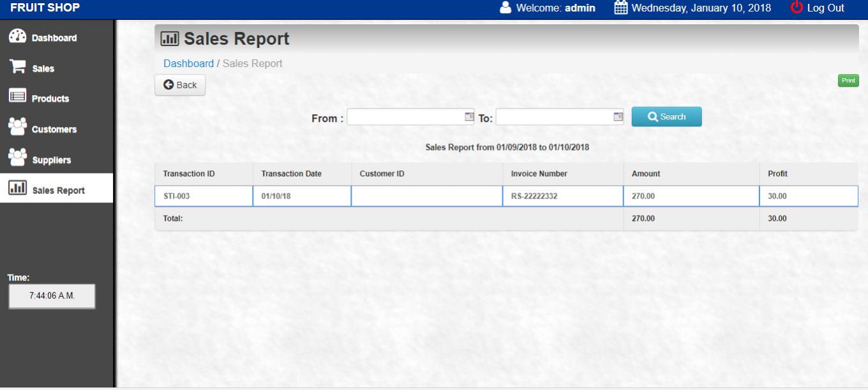Click the Invoice Number column header
The width and height of the screenshot is (868, 390).
(562, 174)
